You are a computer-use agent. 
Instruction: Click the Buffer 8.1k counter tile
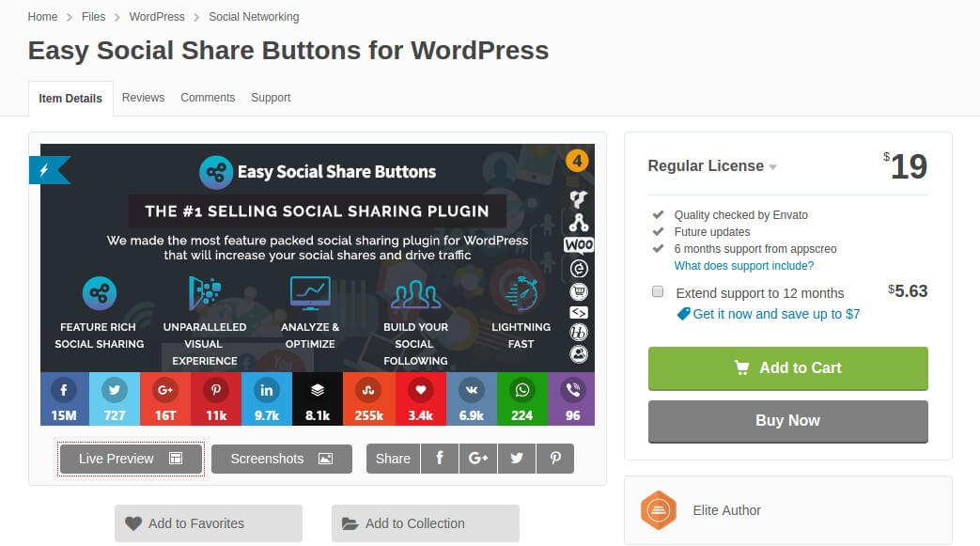pyautogui.click(x=318, y=399)
